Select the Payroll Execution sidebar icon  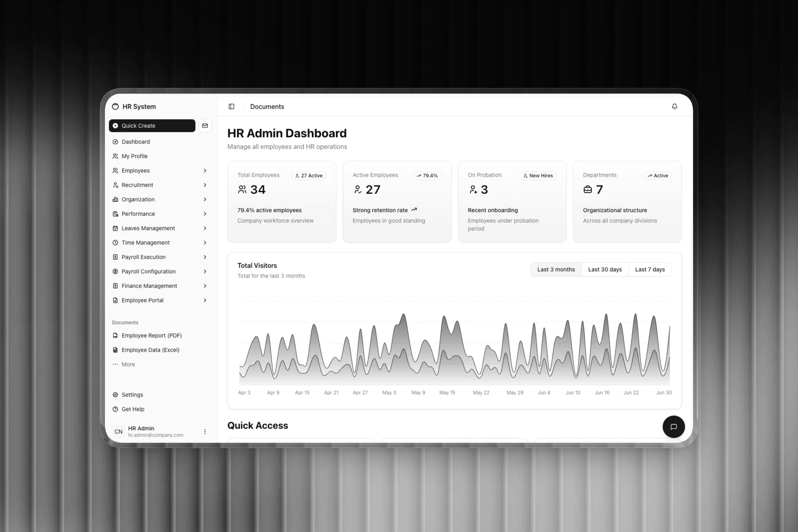[116, 257]
